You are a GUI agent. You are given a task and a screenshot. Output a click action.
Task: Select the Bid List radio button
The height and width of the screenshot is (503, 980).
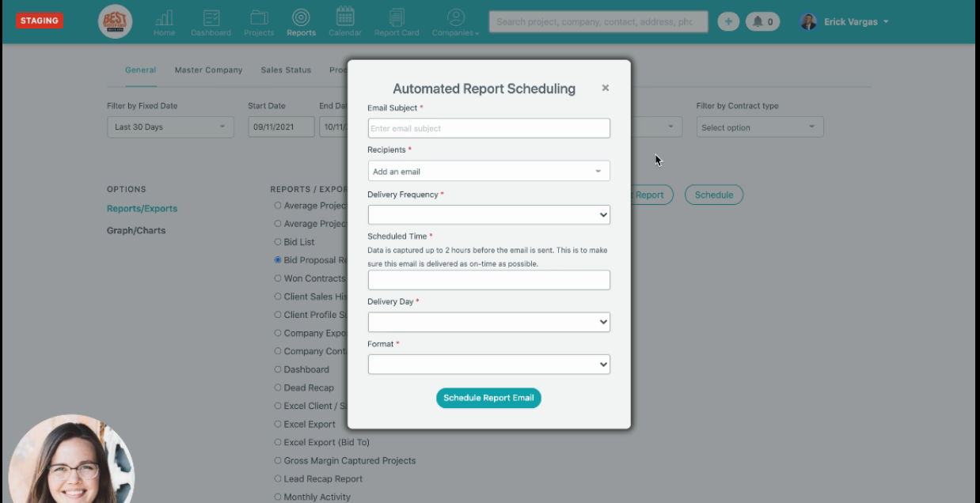[x=278, y=242]
